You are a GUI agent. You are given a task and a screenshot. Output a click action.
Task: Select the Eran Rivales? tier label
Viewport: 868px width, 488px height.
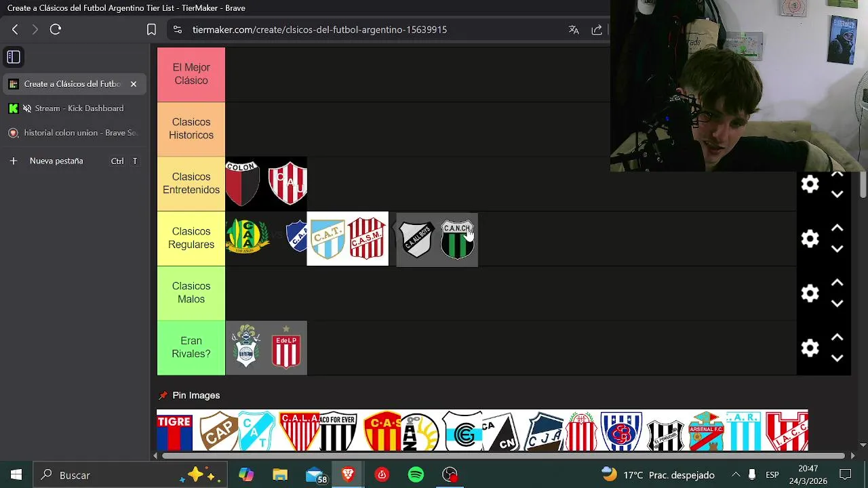point(191,348)
